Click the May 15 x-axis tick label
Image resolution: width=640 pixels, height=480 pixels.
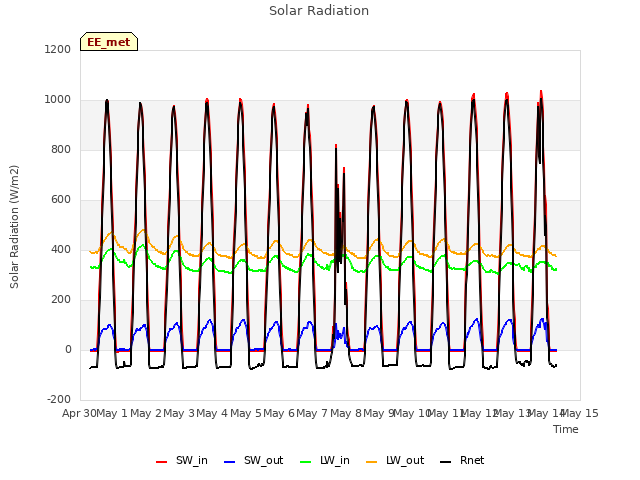[580, 413]
